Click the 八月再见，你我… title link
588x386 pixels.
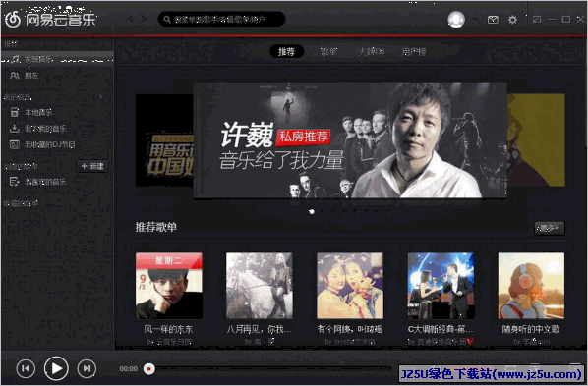click(260, 329)
